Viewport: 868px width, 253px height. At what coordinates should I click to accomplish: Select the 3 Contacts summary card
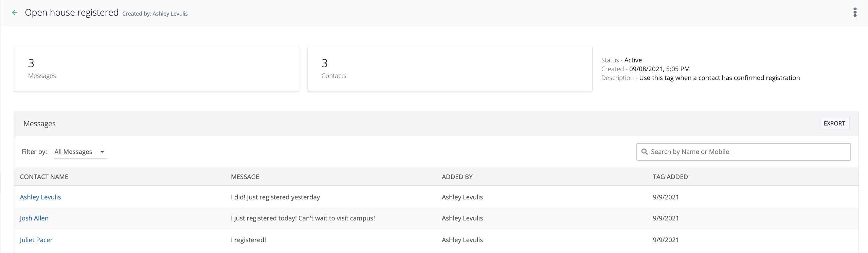[x=450, y=69]
